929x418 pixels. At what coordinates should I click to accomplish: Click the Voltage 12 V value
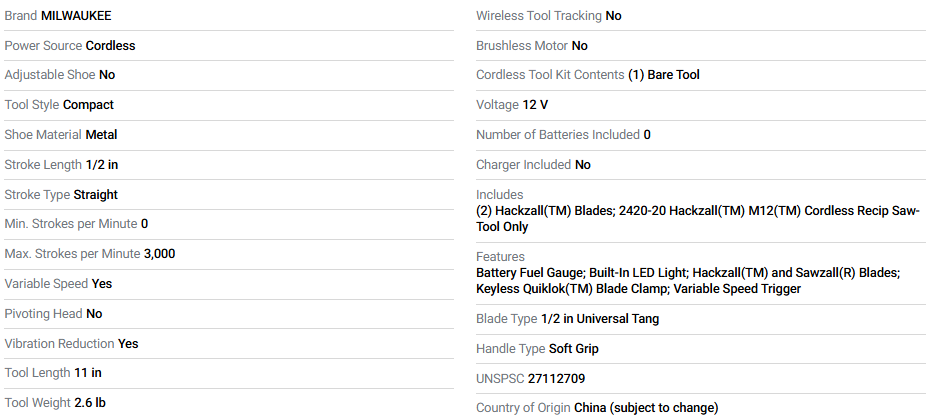point(535,105)
